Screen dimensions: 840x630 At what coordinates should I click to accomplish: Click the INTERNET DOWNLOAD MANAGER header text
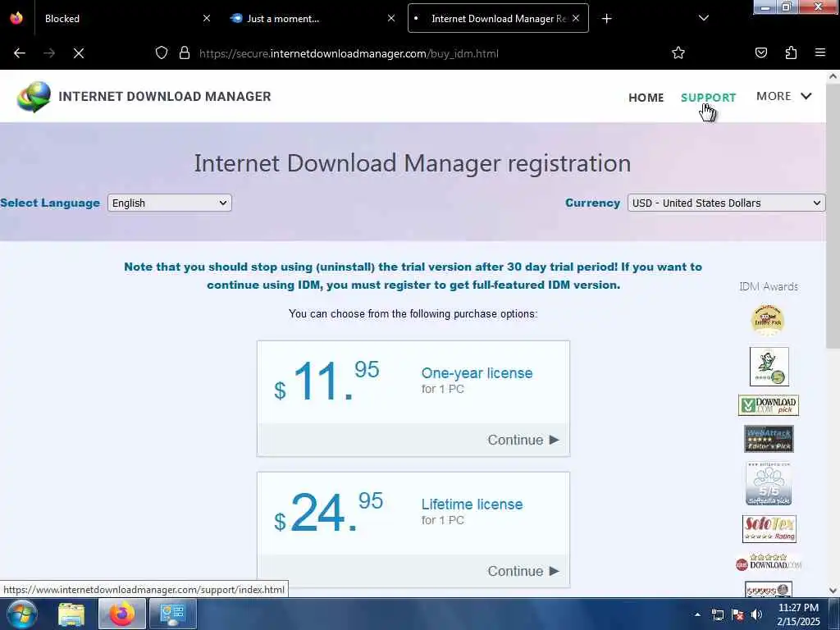pos(164,97)
